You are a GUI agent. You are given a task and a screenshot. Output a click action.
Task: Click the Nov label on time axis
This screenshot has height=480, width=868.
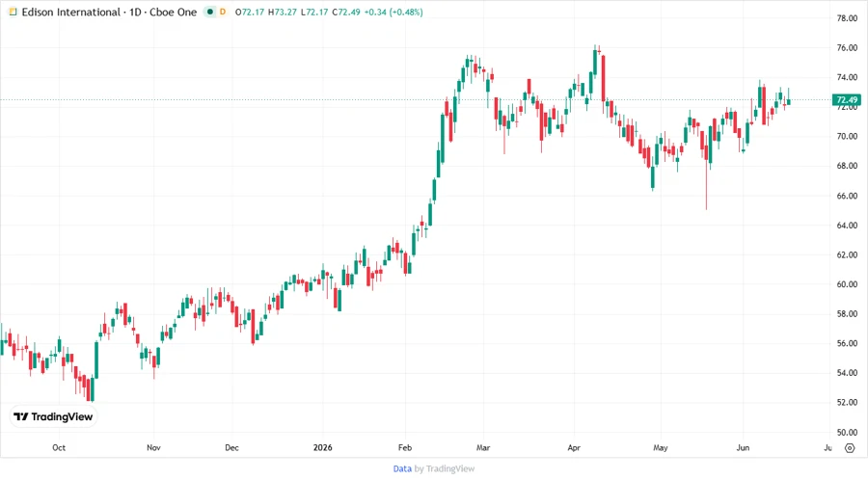[x=153, y=447]
